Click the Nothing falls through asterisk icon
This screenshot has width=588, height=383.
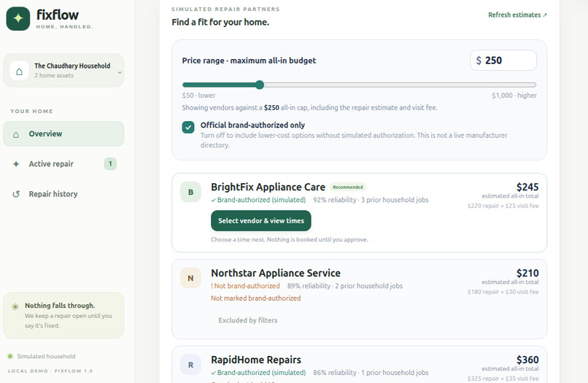(x=15, y=306)
